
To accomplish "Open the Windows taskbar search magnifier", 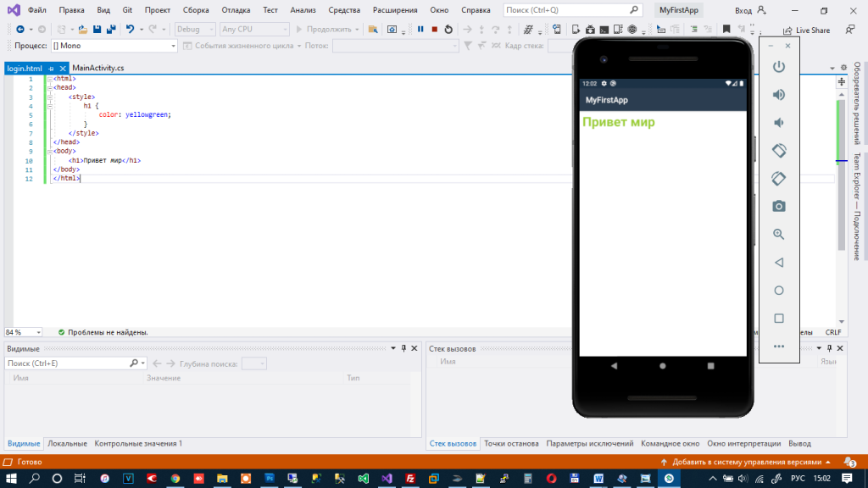I will pyautogui.click(x=34, y=478).
